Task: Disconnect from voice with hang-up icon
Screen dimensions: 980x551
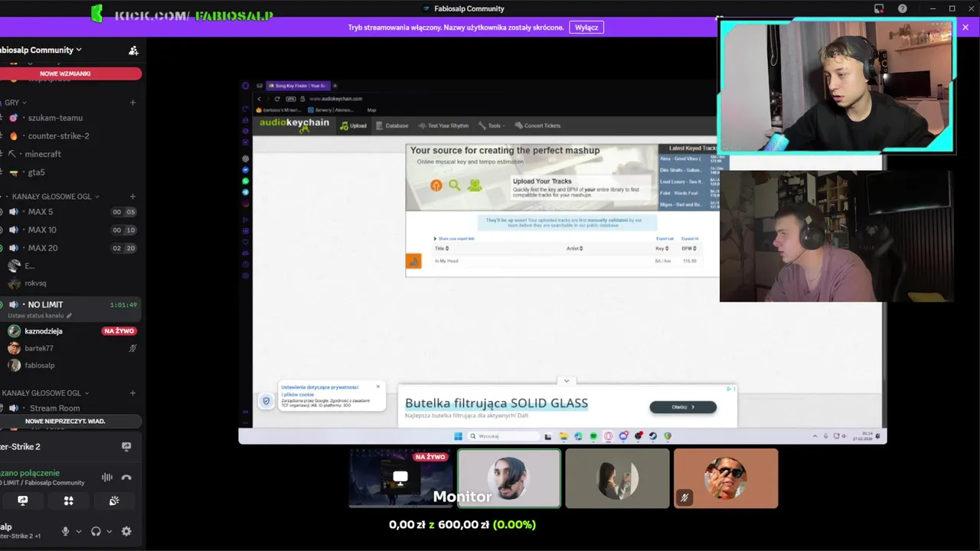Action: pyautogui.click(x=126, y=478)
